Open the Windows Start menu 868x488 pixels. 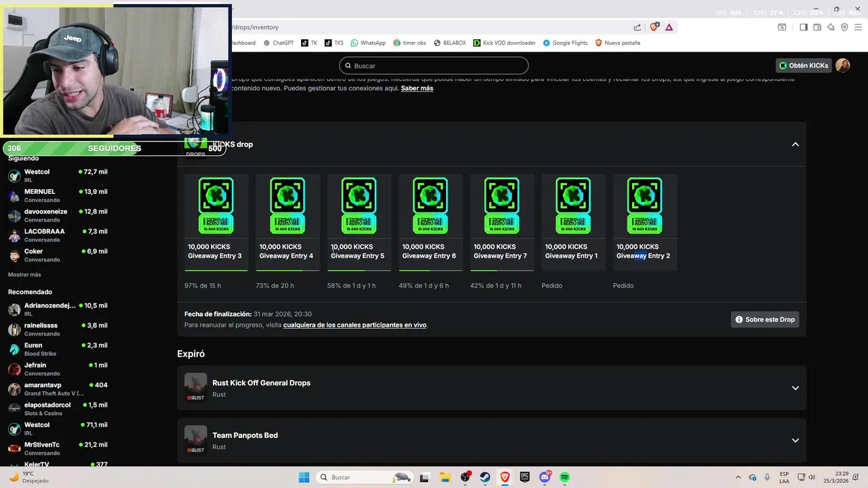pyautogui.click(x=304, y=477)
